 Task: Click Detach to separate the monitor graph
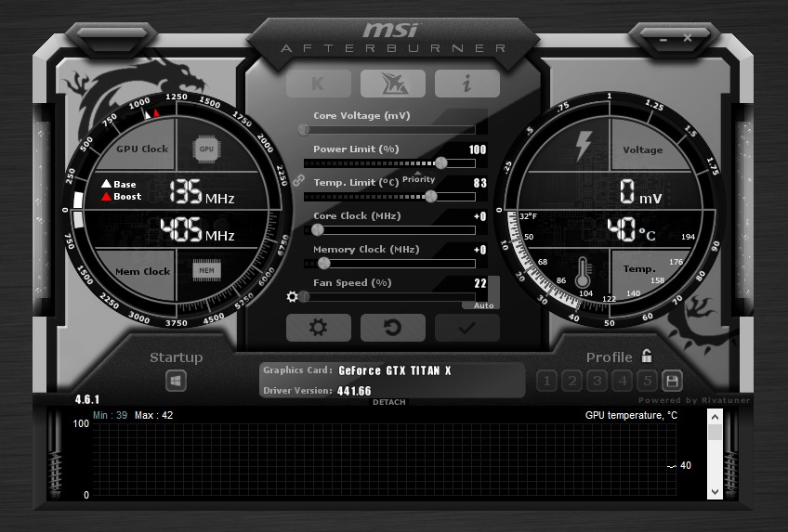[389, 402]
